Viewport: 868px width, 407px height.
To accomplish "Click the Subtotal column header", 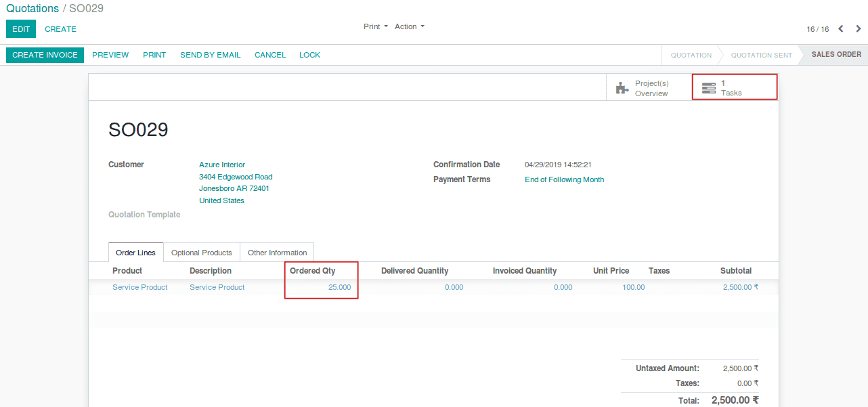I will pyautogui.click(x=736, y=271).
